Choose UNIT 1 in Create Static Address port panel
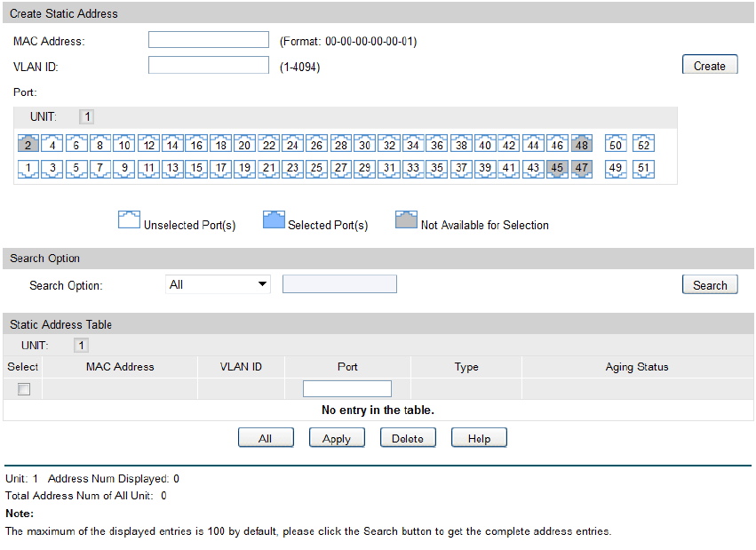Screen dimensions: 756x550 click(87, 116)
